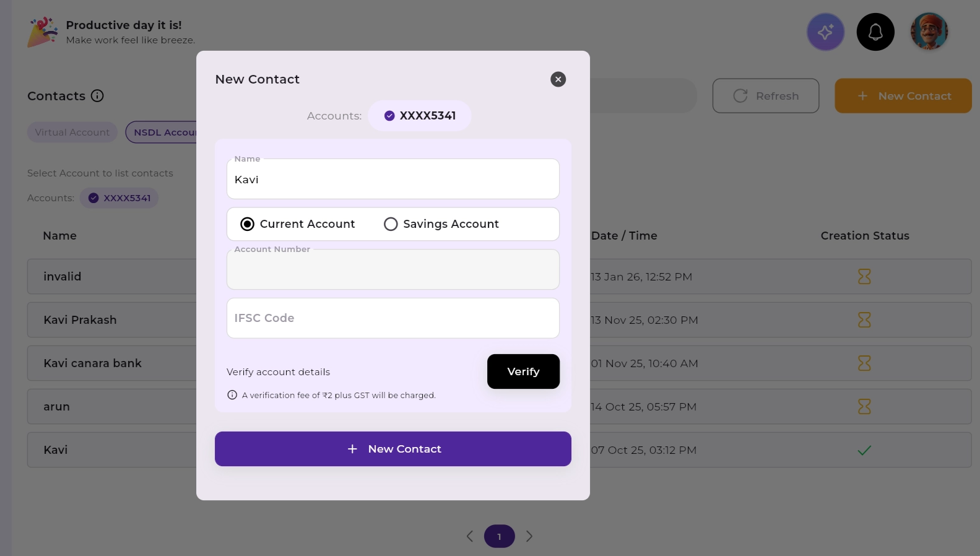Click the green checkmark status for Kavi
The width and height of the screenshot is (980, 556).
pyautogui.click(x=864, y=450)
